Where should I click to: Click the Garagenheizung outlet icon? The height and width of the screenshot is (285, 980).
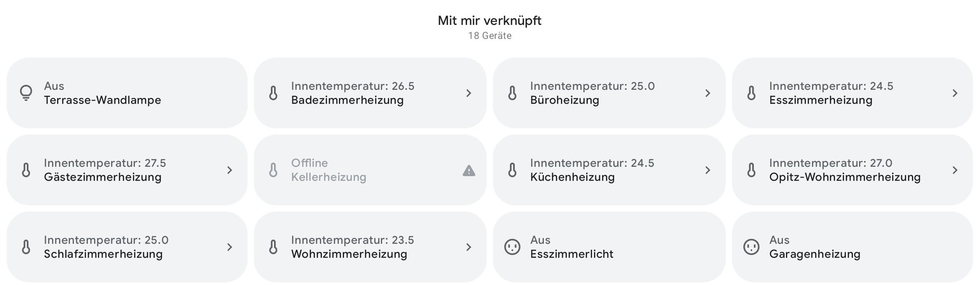pos(751,247)
